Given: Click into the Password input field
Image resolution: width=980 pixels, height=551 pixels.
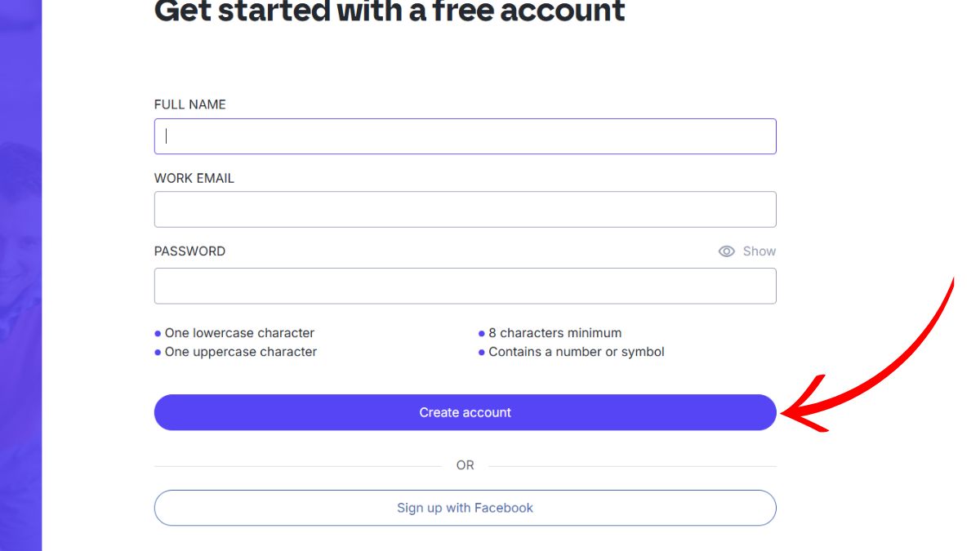Looking at the screenshot, I should (465, 286).
